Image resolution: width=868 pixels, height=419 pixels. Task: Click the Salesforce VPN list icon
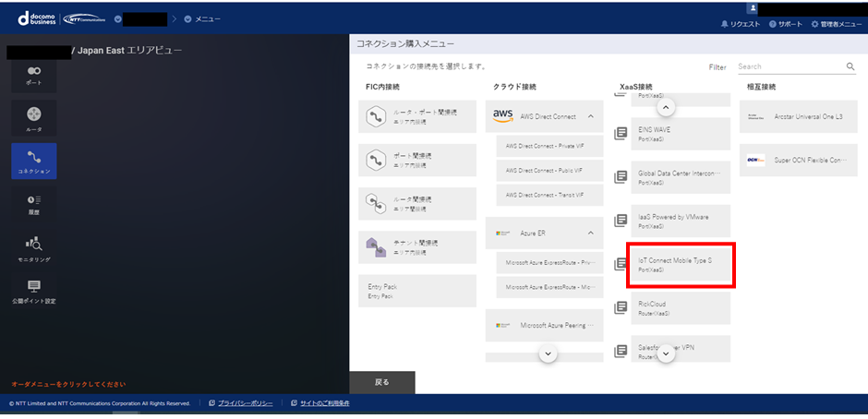(x=621, y=351)
